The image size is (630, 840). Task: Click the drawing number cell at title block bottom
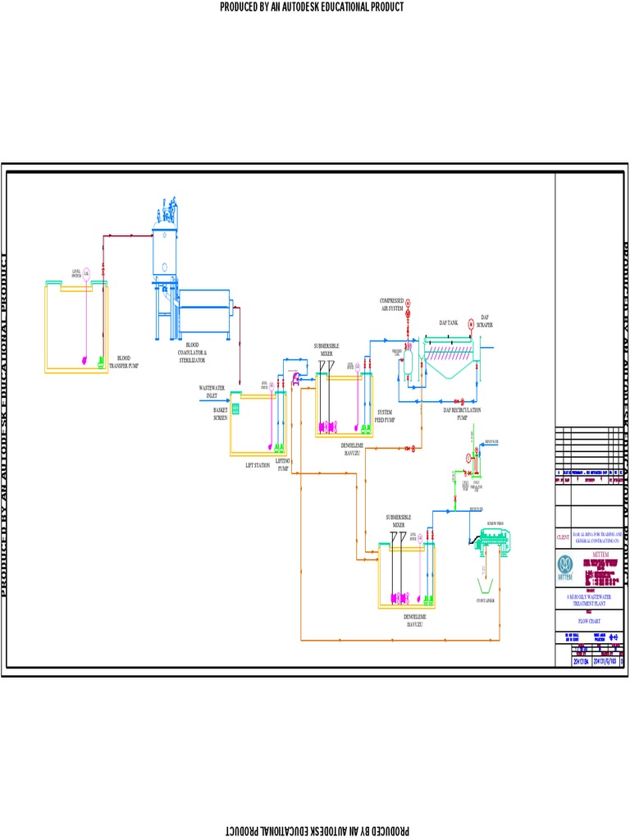[x=605, y=661]
